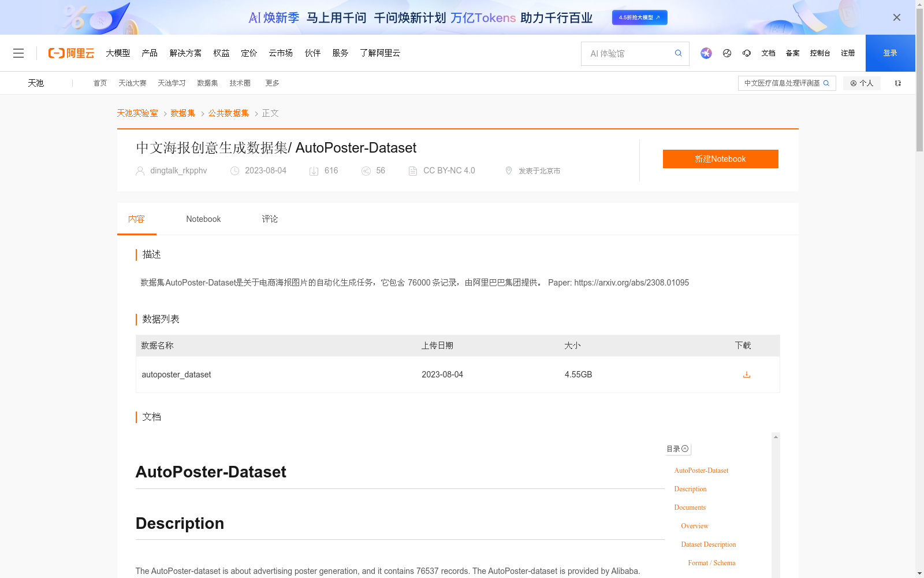
Task: Open the 权益 menu
Action: (221, 53)
